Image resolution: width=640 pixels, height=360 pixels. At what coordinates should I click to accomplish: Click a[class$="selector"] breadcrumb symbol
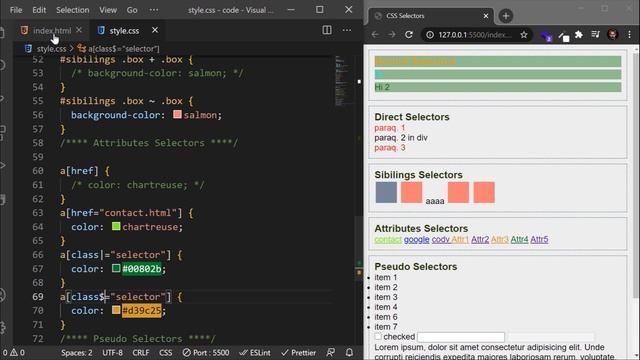click(x=124, y=49)
